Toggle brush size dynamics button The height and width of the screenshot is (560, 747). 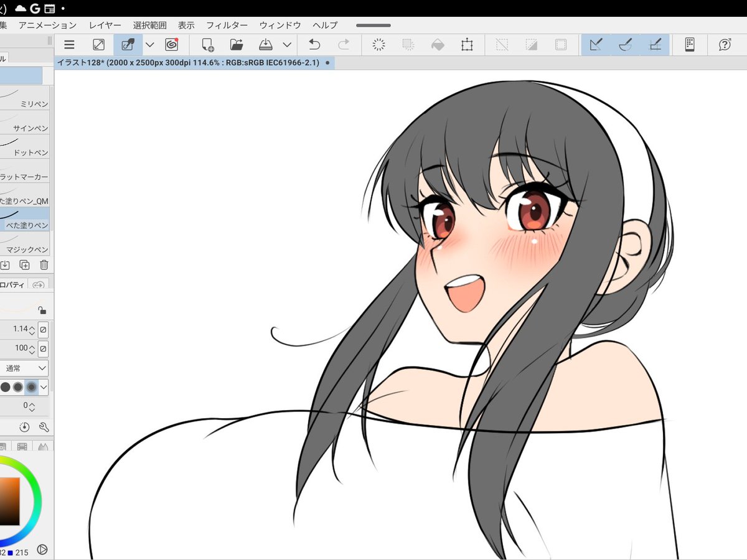pyautogui.click(x=43, y=329)
